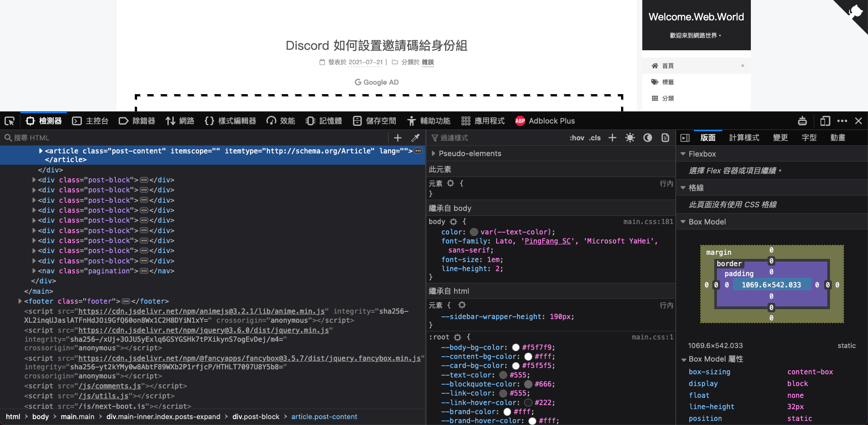
Task: Click the --body-bg-color color swatch
Action: 516,348
